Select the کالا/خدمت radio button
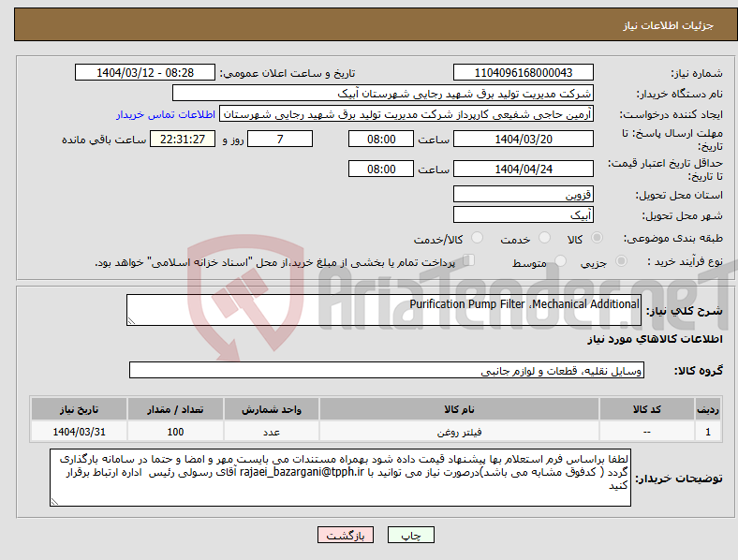This screenshot has width=738, height=560. point(478,238)
